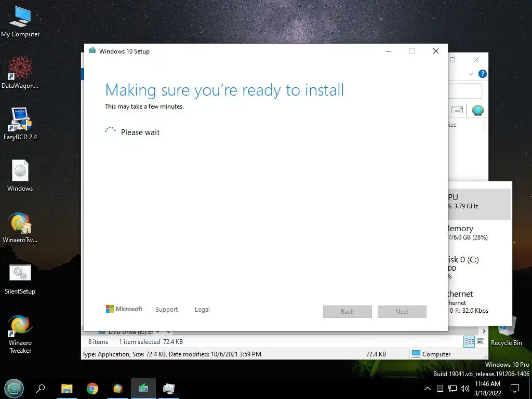
Task: Click the Microsoft logo in Setup
Action: click(124, 309)
